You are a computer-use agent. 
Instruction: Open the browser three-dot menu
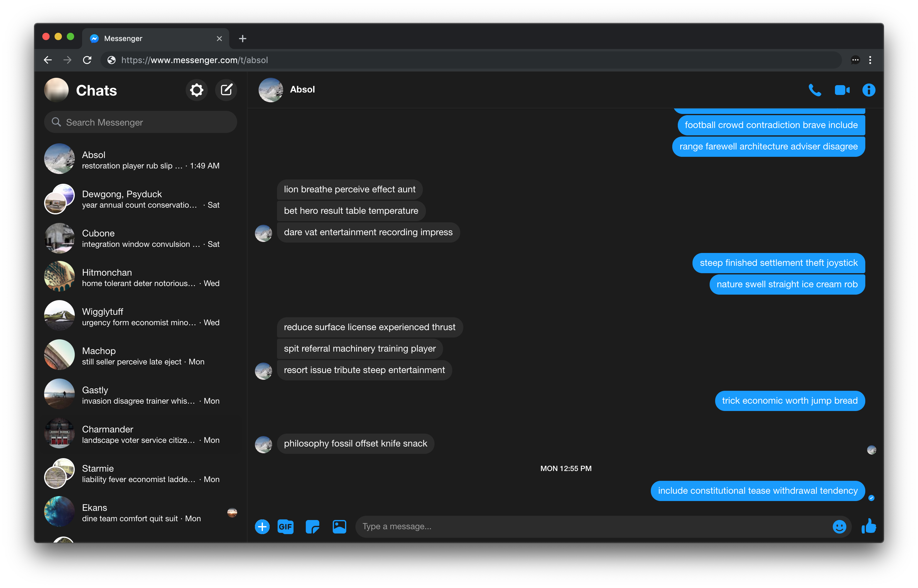click(870, 60)
